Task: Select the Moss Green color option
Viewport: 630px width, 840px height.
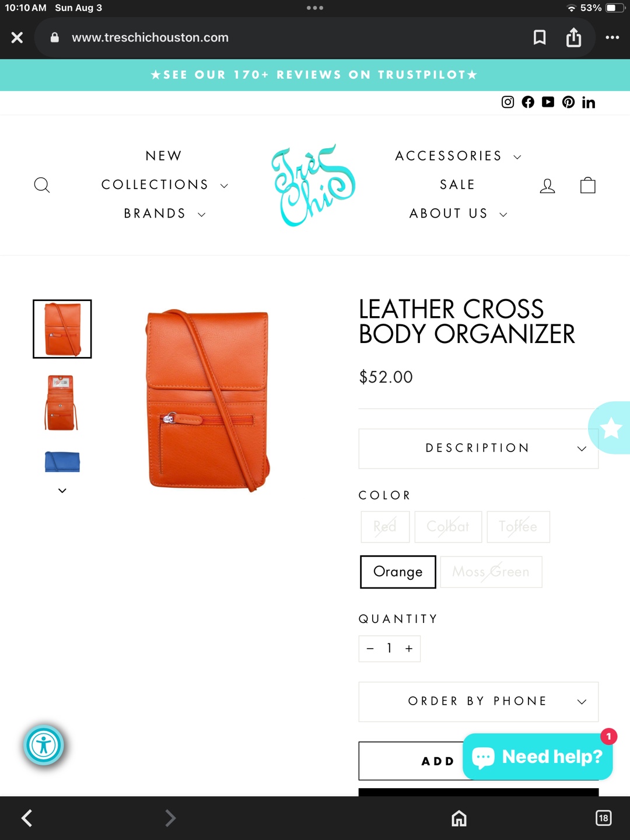Action: click(491, 572)
